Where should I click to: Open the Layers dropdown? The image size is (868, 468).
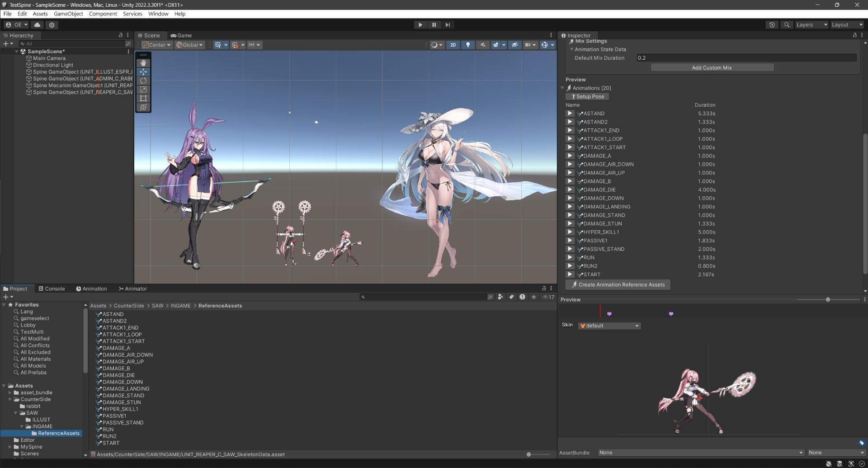(811, 25)
